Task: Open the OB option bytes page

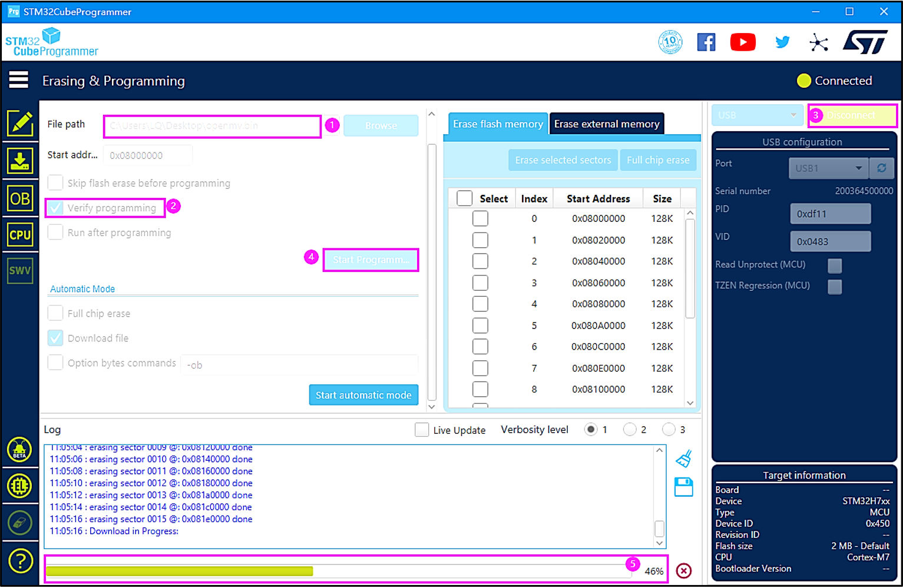Action: [20, 198]
